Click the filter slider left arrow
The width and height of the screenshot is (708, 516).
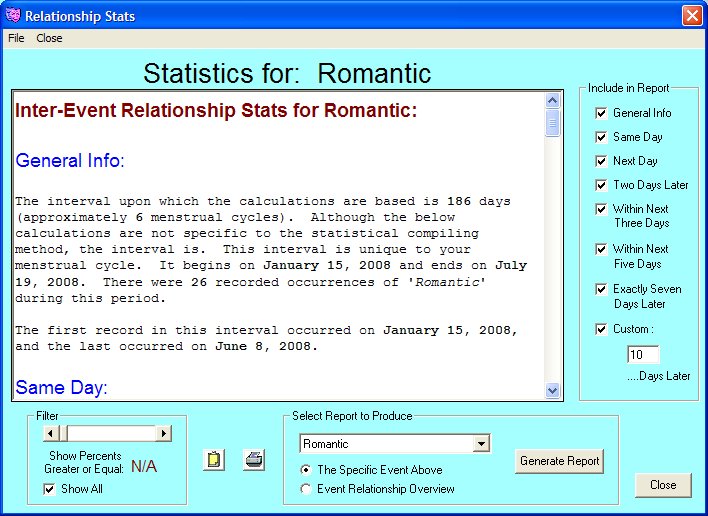(x=51, y=433)
